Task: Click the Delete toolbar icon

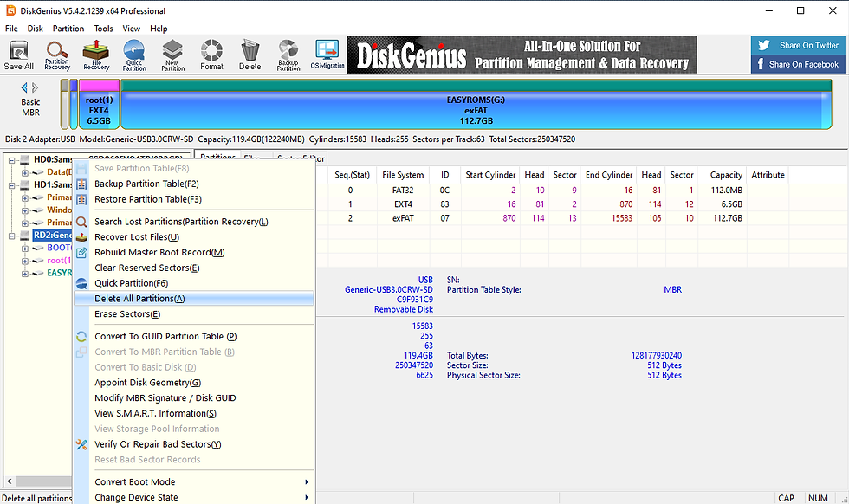Action: (x=250, y=55)
